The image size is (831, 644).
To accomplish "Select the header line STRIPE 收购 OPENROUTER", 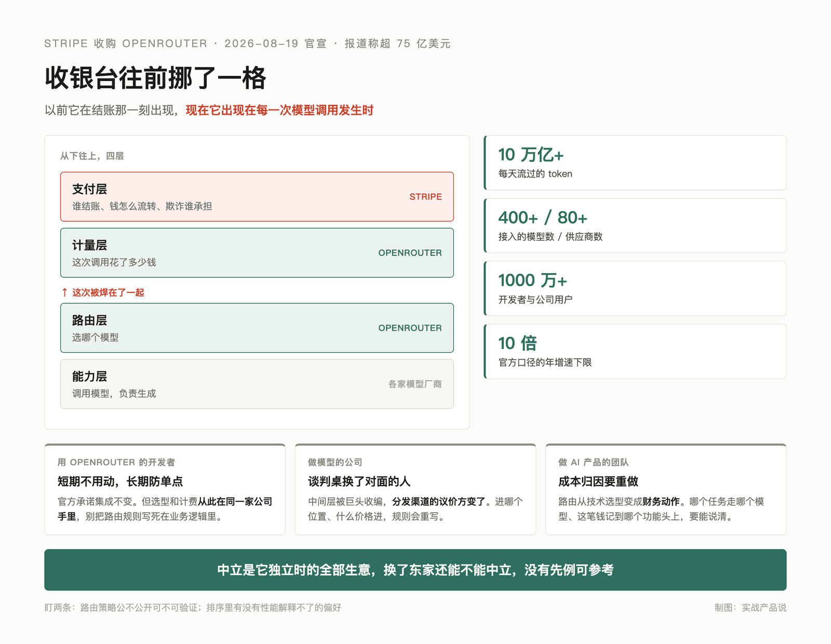I will (x=126, y=44).
